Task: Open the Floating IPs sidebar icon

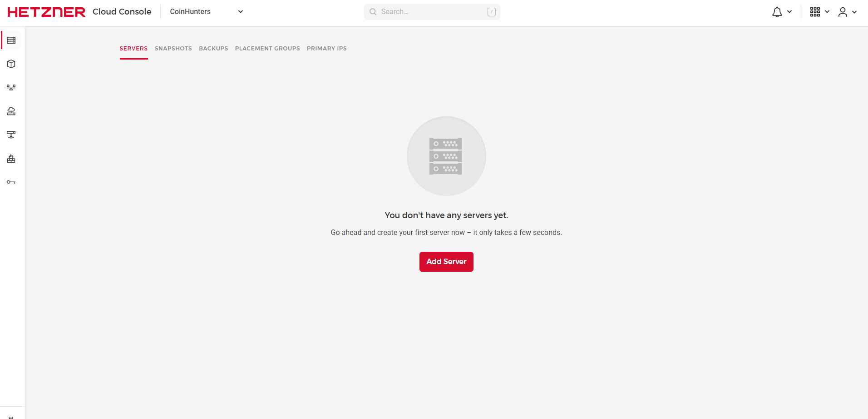Action: pos(11,111)
